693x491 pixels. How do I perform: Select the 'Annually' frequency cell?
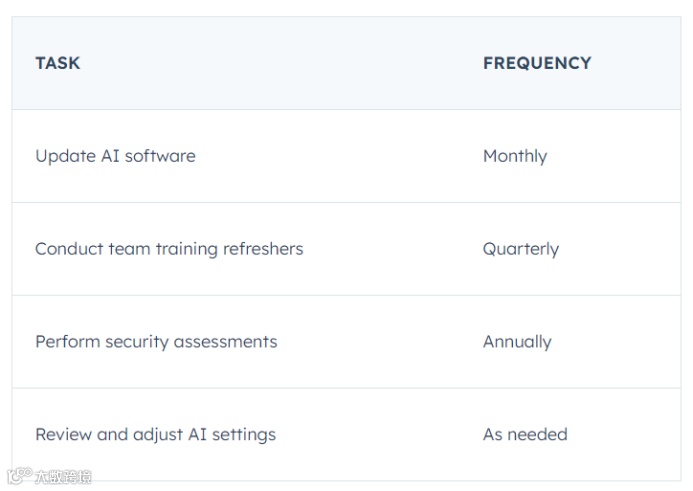click(517, 342)
